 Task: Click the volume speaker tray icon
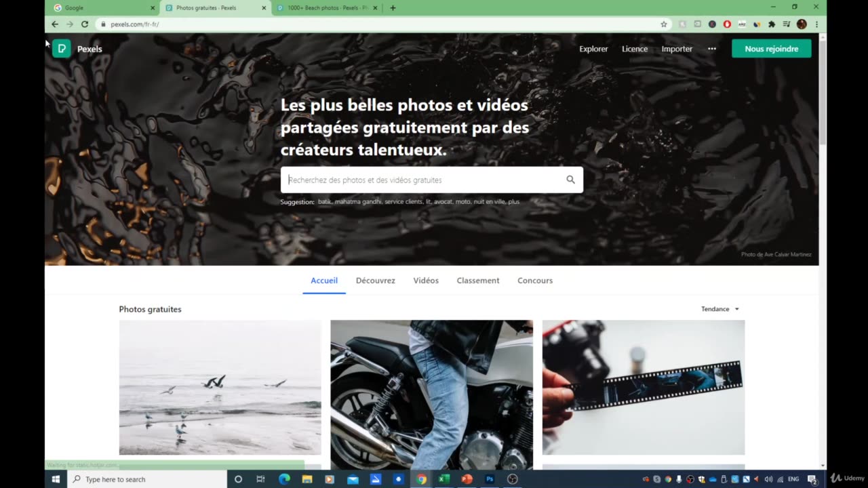point(768,479)
